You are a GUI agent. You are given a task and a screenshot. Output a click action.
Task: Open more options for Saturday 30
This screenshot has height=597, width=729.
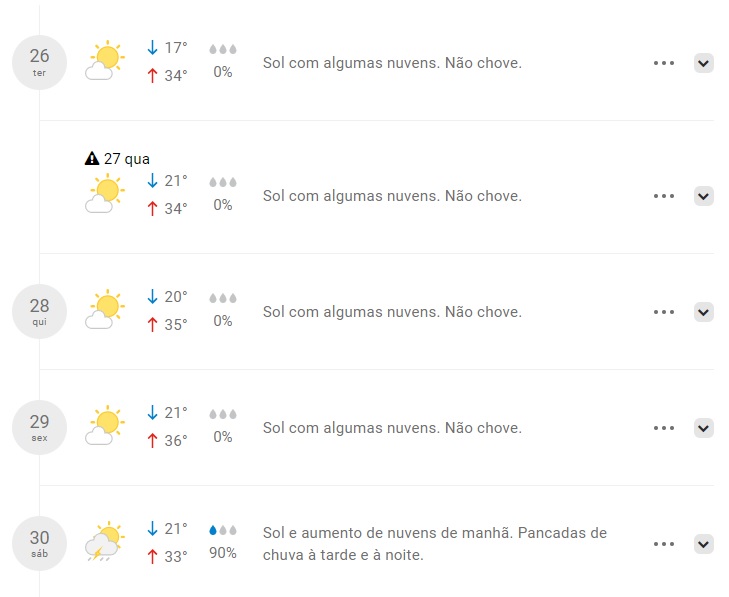click(664, 544)
